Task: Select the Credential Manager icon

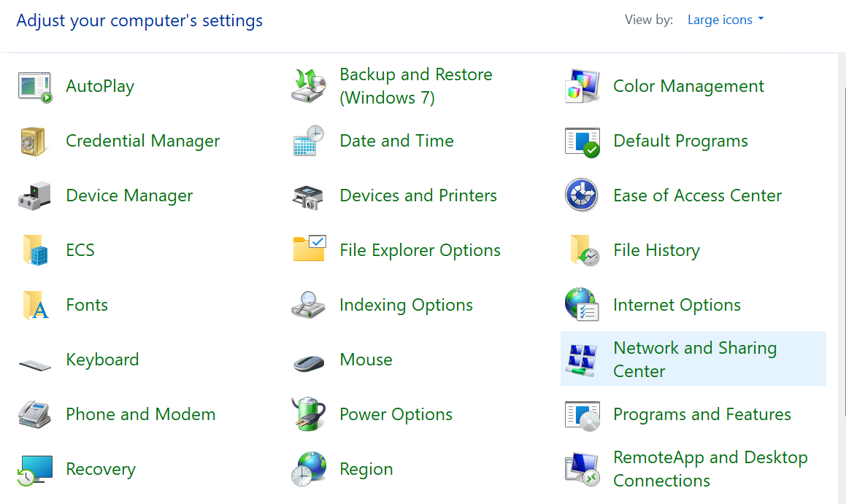Action: [x=35, y=140]
